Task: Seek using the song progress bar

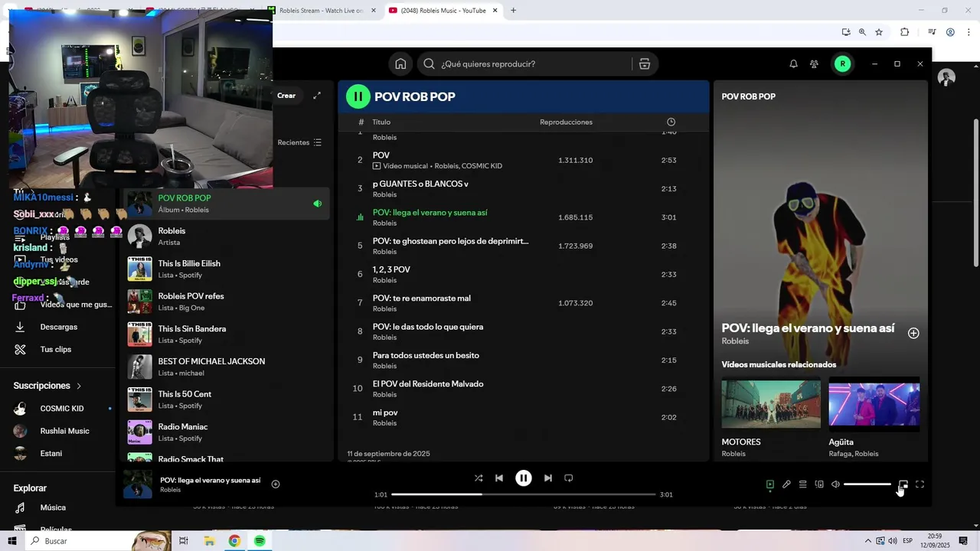Action: click(524, 494)
